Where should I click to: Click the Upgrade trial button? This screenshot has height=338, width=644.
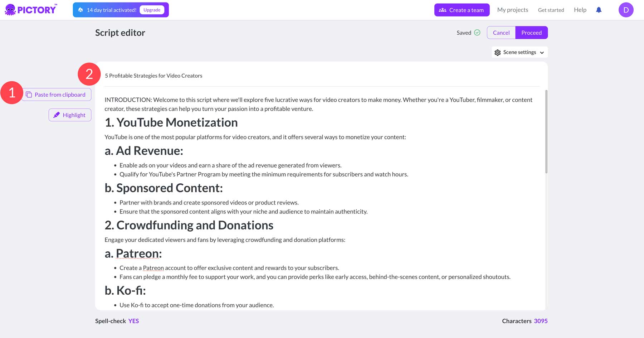152,10
